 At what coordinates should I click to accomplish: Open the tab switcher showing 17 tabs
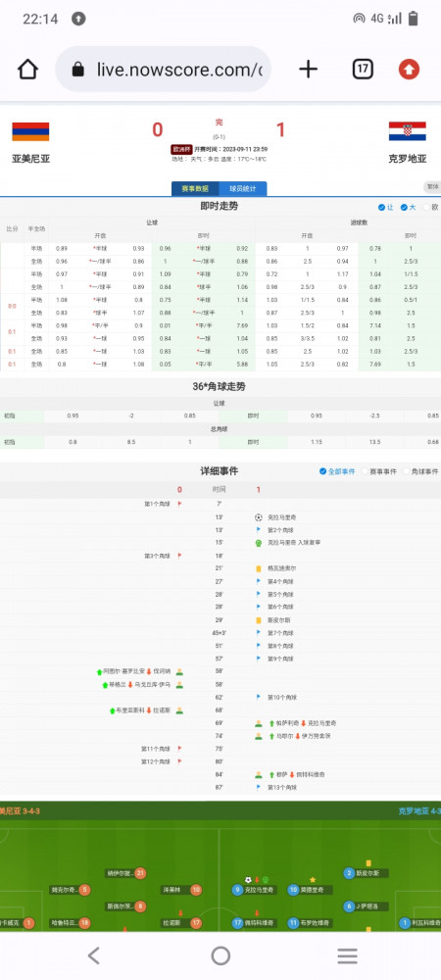pyautogui.click(x=363, y=70)
